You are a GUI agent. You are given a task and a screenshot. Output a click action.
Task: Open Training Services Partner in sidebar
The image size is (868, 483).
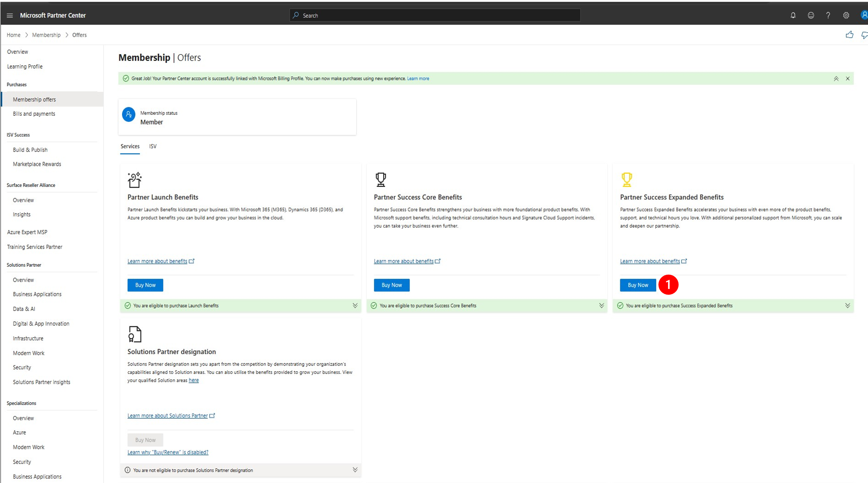click(35, 247)
